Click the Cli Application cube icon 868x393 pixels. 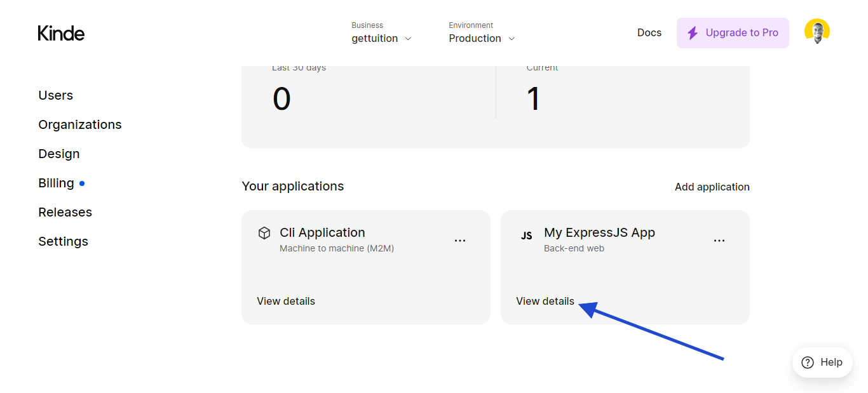pos(264,233)
